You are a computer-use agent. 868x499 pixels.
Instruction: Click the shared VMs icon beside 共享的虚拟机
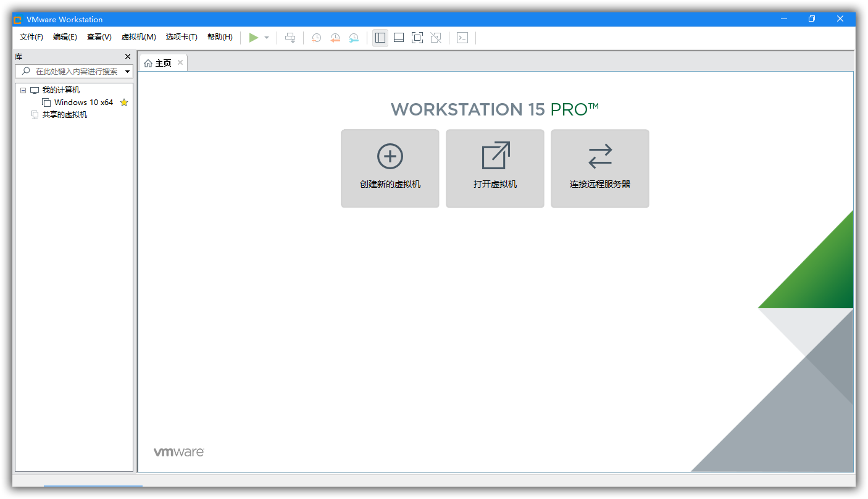point(35,115)
